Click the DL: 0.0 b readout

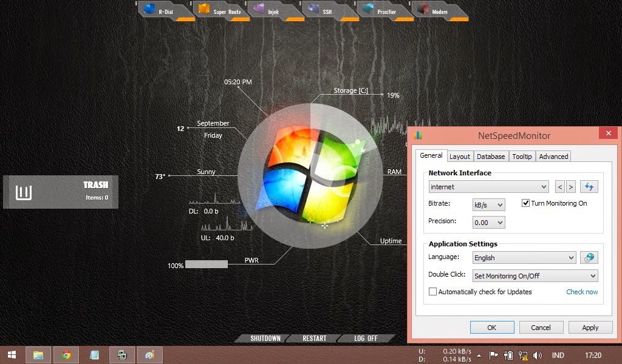(203, 211)
